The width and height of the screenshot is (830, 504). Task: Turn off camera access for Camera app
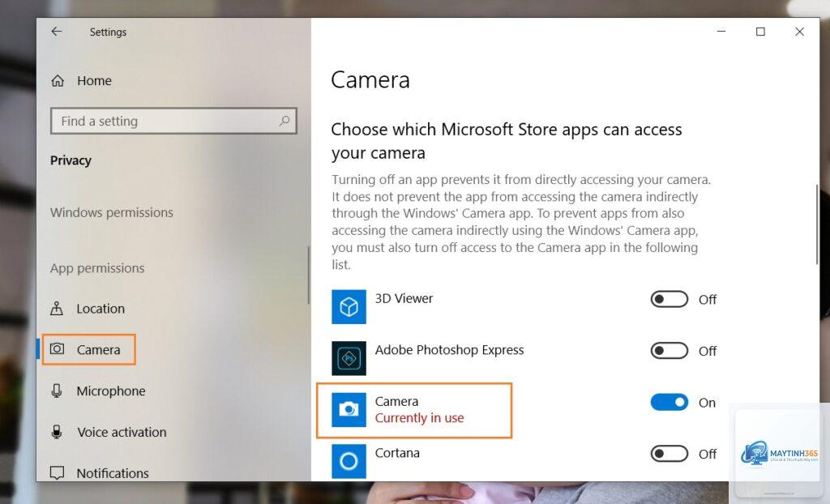coord(669,403)
